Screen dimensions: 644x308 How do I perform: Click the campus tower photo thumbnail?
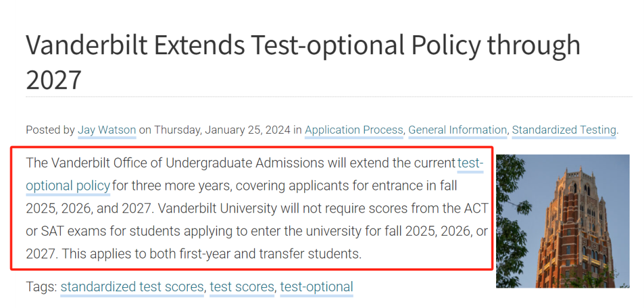563,221
